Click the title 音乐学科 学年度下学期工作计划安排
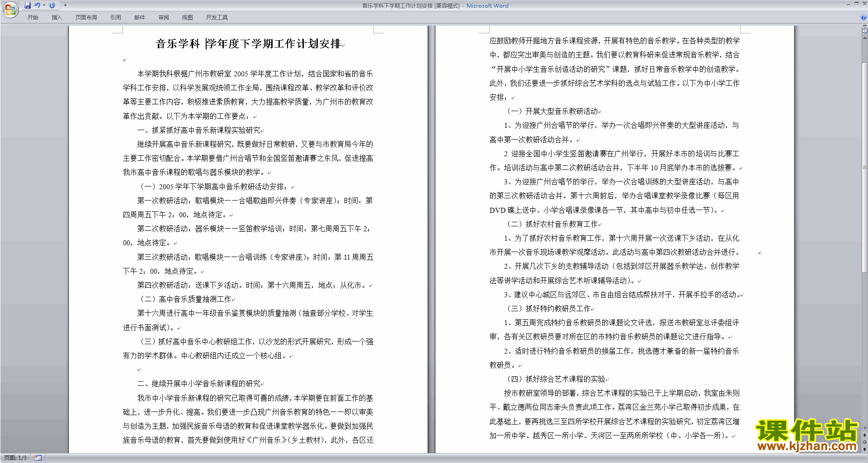 [x=248, y=44]
